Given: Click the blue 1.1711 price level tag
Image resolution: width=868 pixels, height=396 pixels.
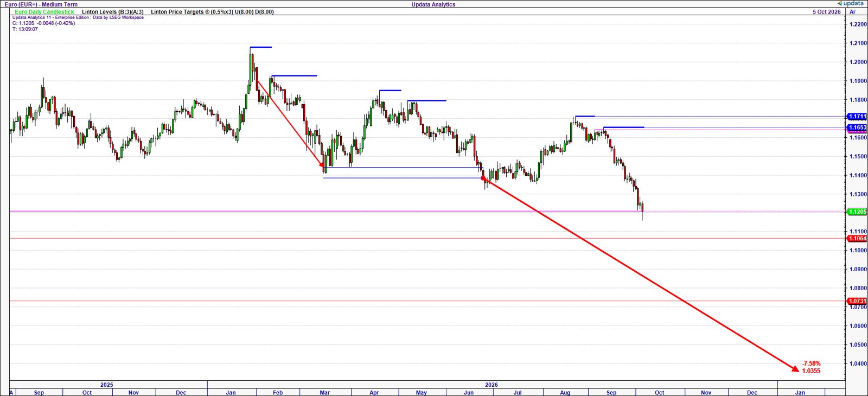Looking at the screenshot, I should tap(857, 117).
